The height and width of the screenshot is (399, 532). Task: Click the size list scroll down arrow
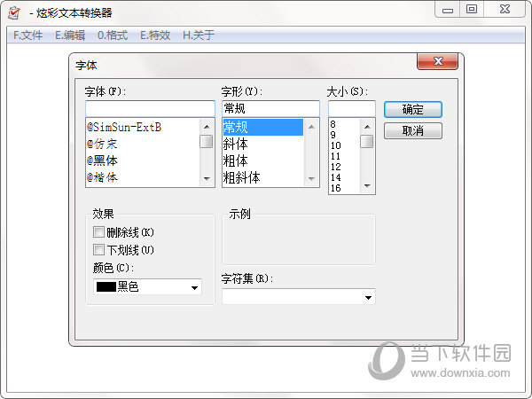[367, 185]
